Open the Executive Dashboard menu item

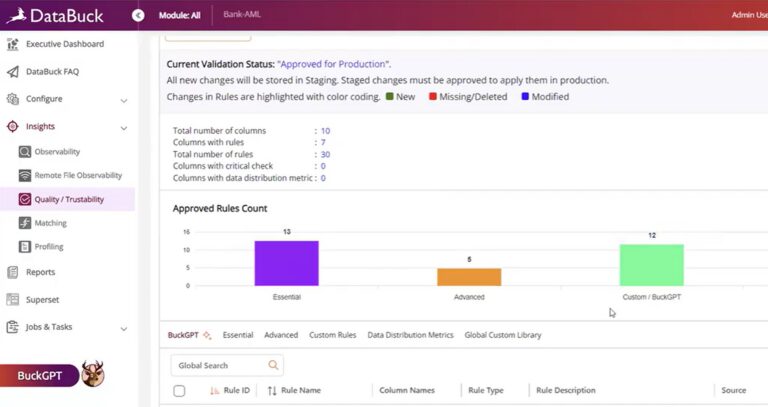(65, 44)
